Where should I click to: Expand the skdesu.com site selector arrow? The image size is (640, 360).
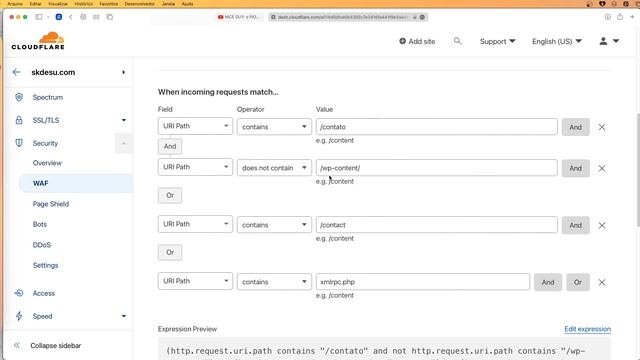(123, 72)
